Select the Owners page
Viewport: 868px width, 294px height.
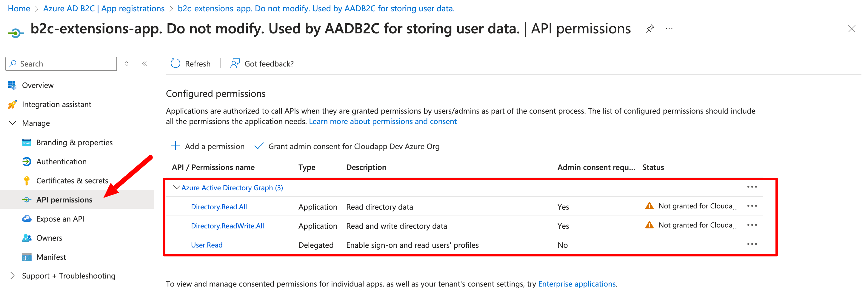point(49,238)
